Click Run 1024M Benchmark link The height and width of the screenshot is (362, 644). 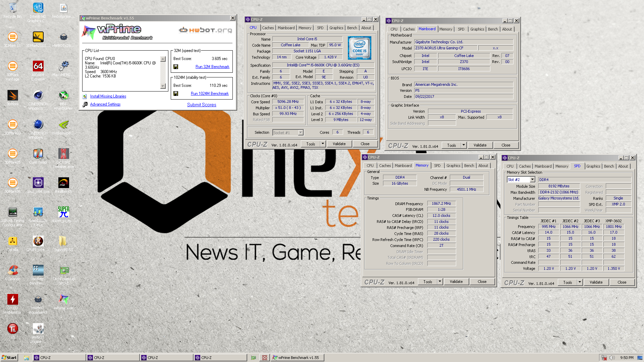[210, 94]
